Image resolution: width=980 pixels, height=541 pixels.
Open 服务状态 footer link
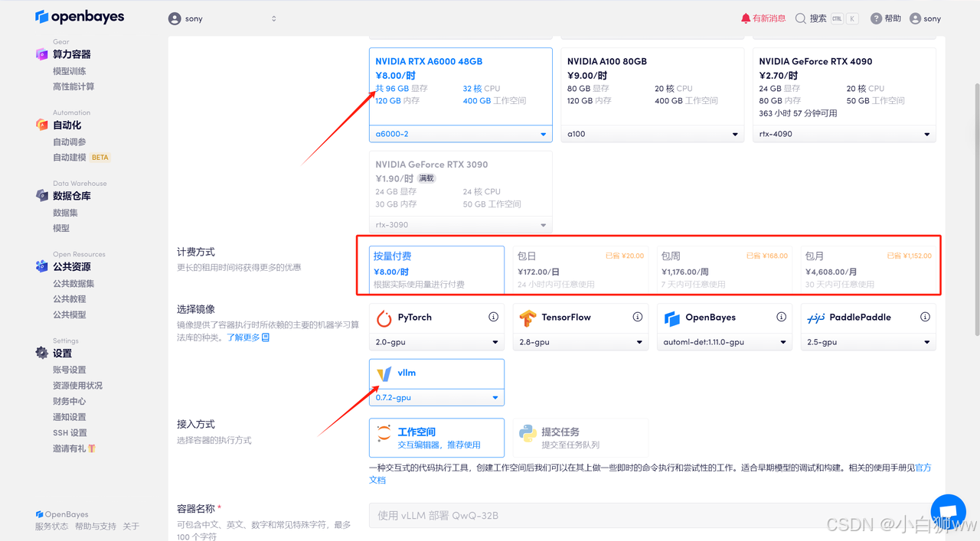[x=51, y=526]
